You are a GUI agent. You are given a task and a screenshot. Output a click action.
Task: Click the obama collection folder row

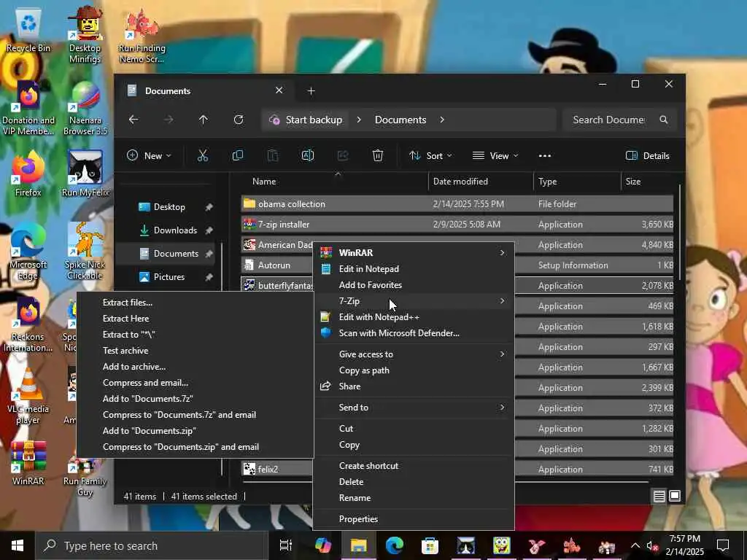457,204
